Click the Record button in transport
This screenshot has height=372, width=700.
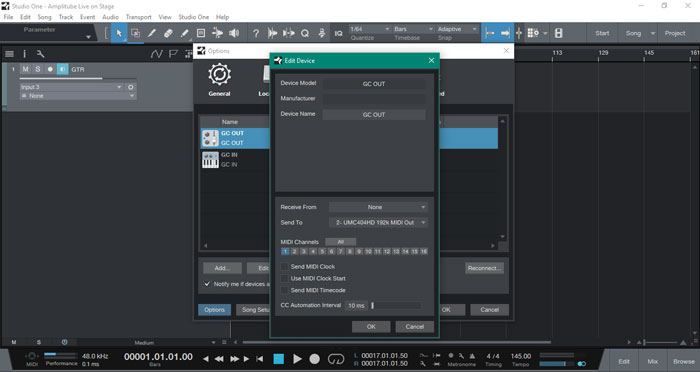pyautogui.click(x=315, y=359)
